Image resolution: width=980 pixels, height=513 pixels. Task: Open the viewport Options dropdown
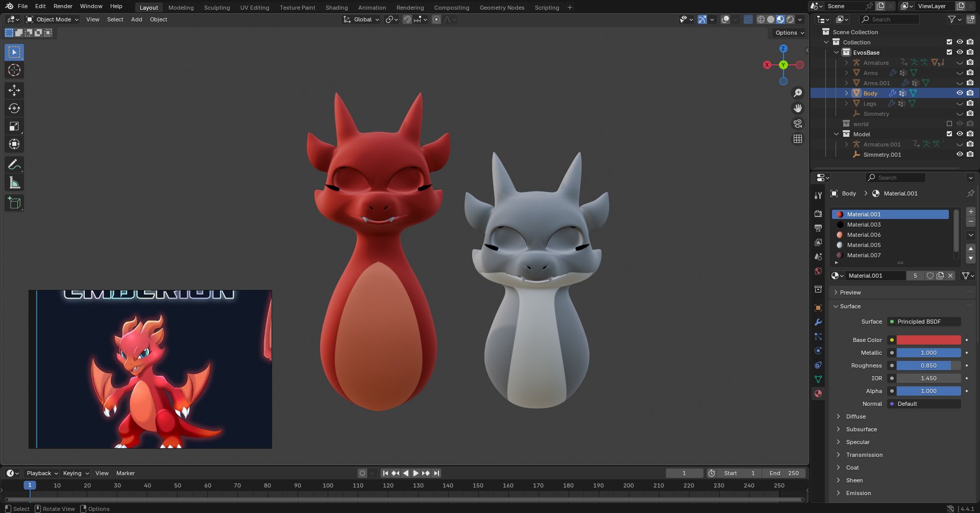[x=790, y=33]
